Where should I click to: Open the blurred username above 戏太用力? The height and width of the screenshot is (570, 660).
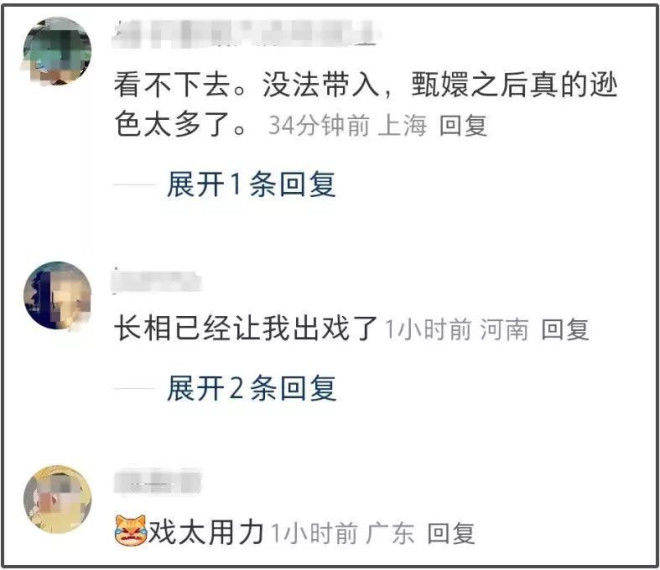click(x=157, y=482)
